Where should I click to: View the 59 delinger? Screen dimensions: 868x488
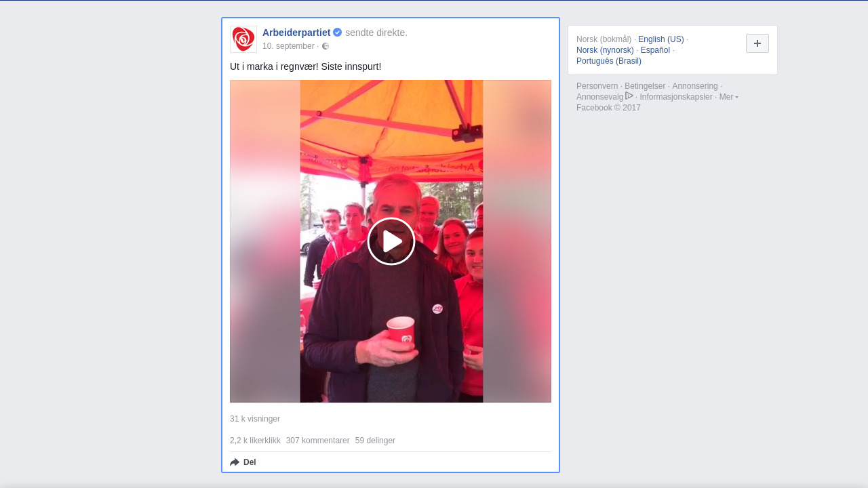tap(375, 441)
